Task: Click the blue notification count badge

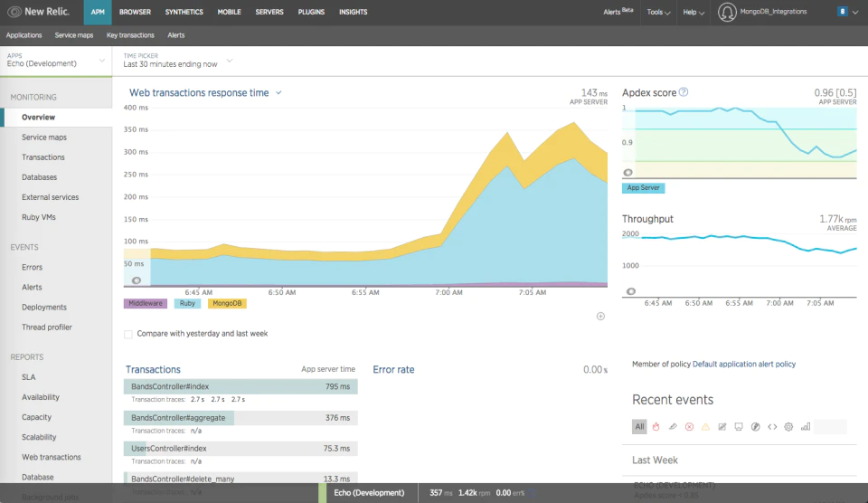Action: click(x=842, y=12)
